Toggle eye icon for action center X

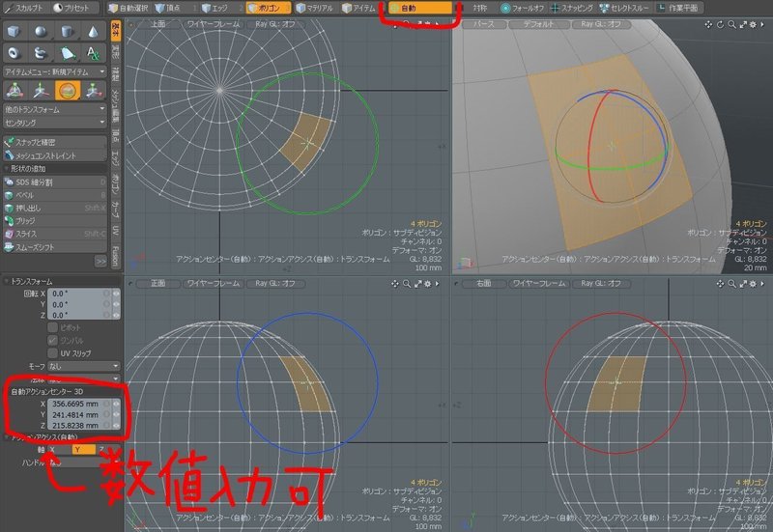pyautogui.click(x=116, y=404)
